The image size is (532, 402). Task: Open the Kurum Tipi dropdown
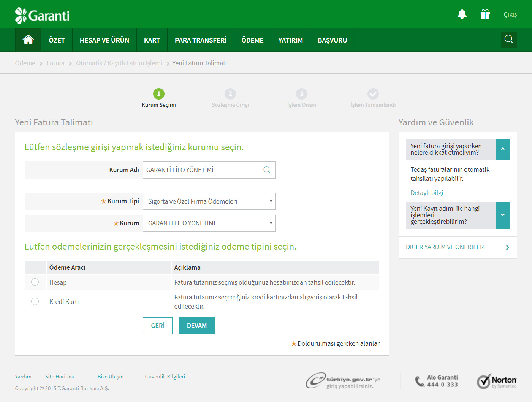[x=209, y=201]
